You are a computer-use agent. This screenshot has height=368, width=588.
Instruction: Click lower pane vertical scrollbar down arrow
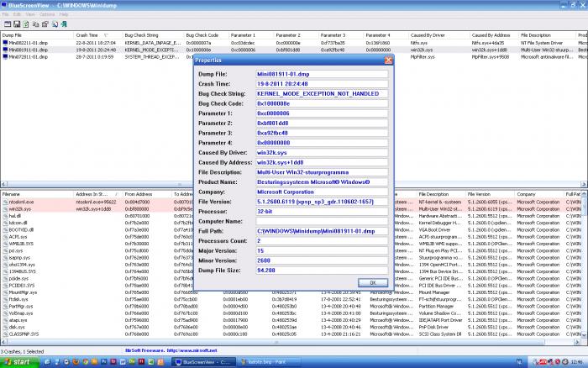[x=584, y=335]
